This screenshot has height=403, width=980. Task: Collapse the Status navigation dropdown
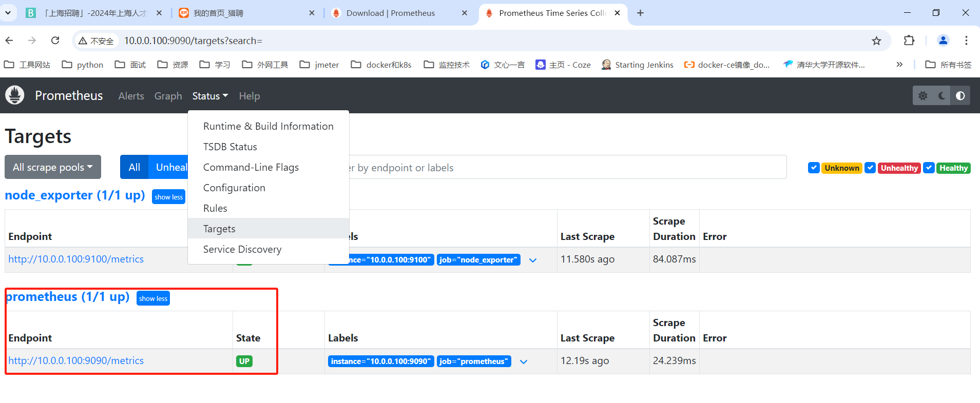[x=210, y=96]
